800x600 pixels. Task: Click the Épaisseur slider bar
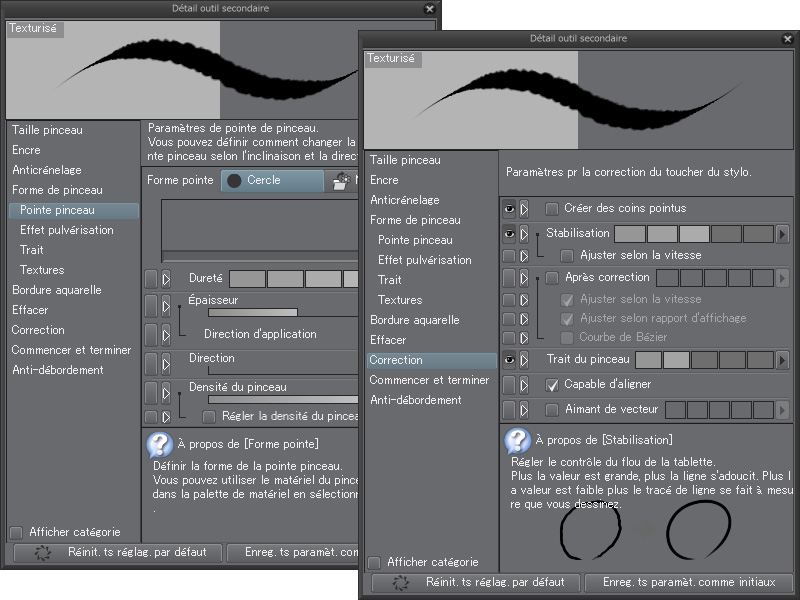283,312
